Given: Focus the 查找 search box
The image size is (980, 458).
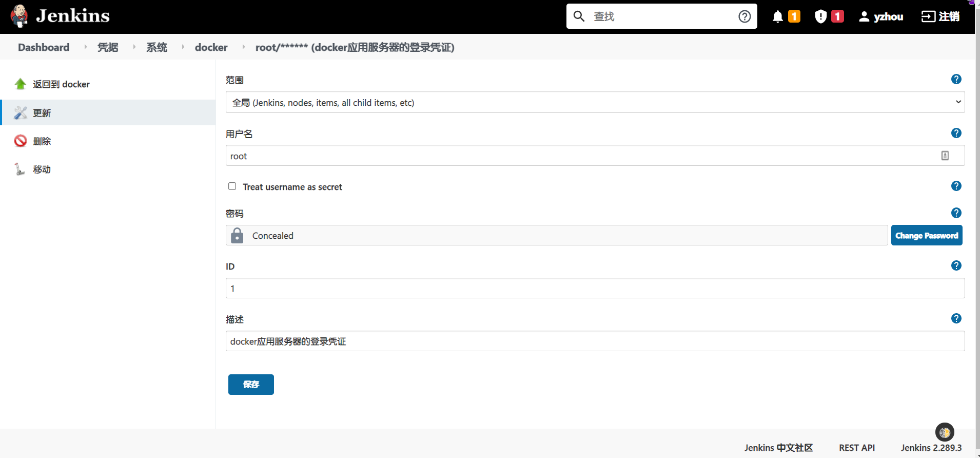Looking at the screenshot, I should [662, 16].
